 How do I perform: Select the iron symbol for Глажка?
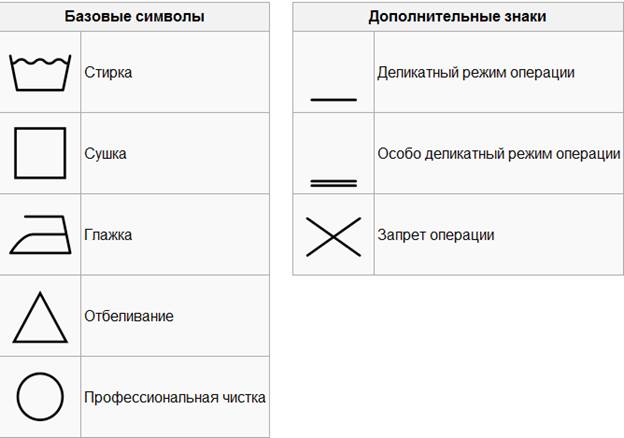click(40, 235)
